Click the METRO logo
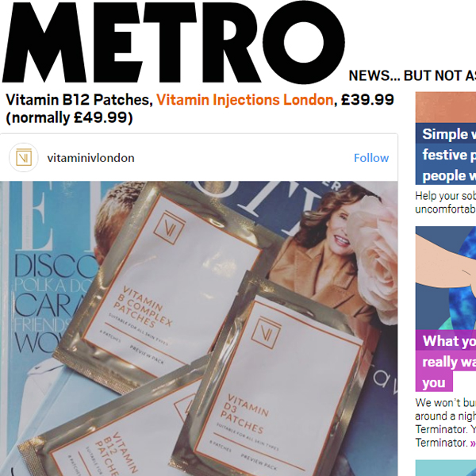476x476 pixels. click(173, 42)
